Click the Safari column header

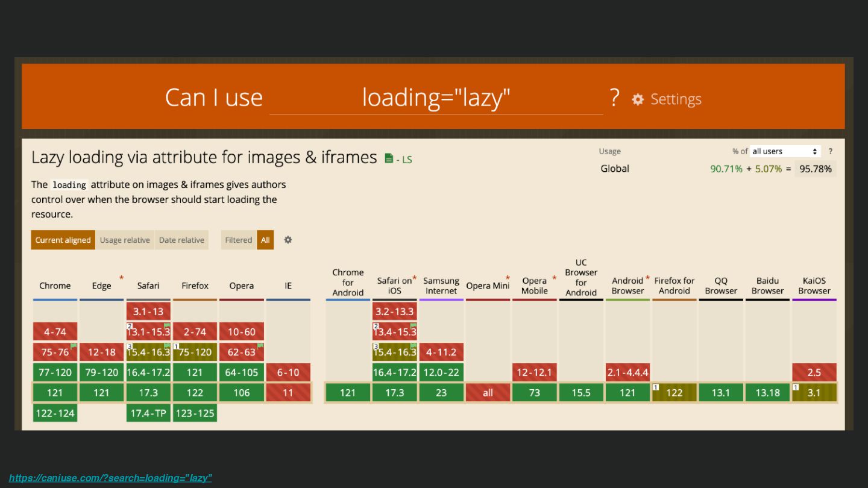click(148, 286)
